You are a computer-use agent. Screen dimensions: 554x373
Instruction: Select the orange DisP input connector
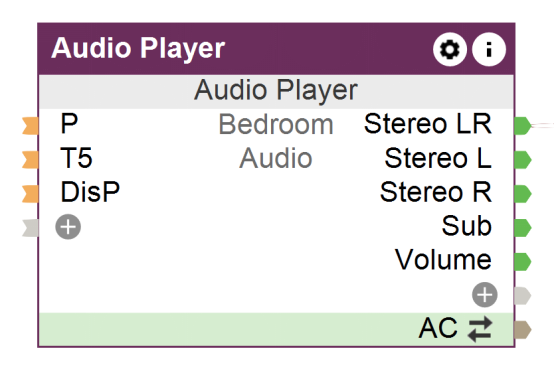pyautogui.click(x=30, y=194)
